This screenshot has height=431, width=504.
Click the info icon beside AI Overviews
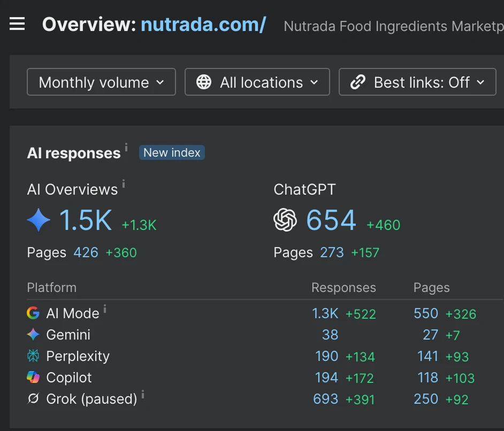(x=124, y=183)
